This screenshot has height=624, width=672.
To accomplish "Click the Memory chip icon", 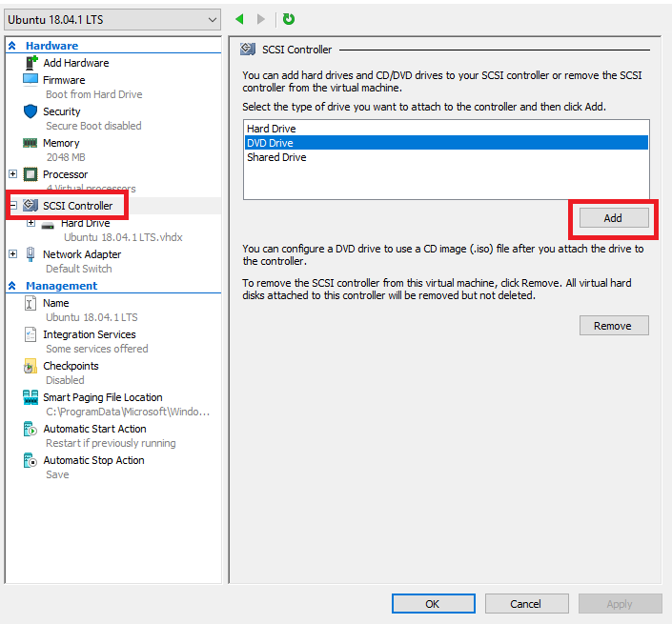I will (30, 143).
